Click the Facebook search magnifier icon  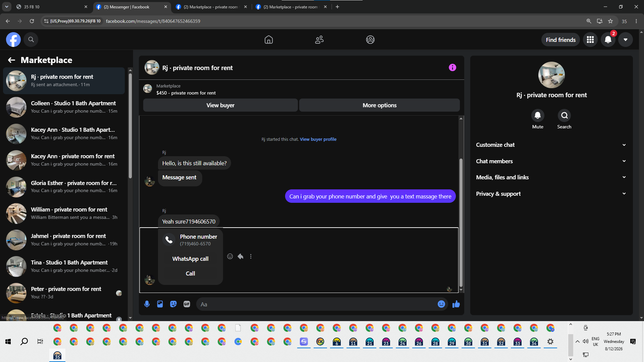(x=31, y=40)
